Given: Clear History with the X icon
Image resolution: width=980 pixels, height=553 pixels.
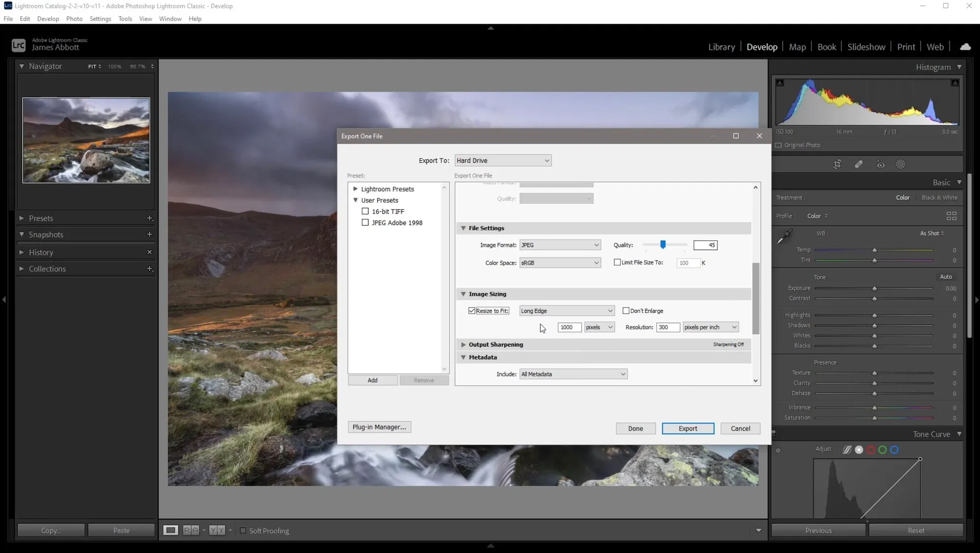Looking at the screenshot, I should (149, 252).
